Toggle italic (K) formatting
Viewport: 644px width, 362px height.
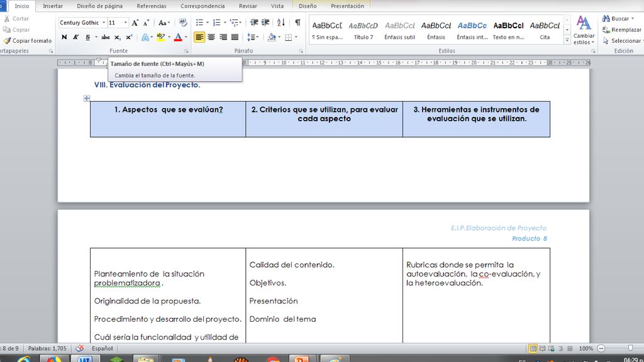click(x=75, y=37)
